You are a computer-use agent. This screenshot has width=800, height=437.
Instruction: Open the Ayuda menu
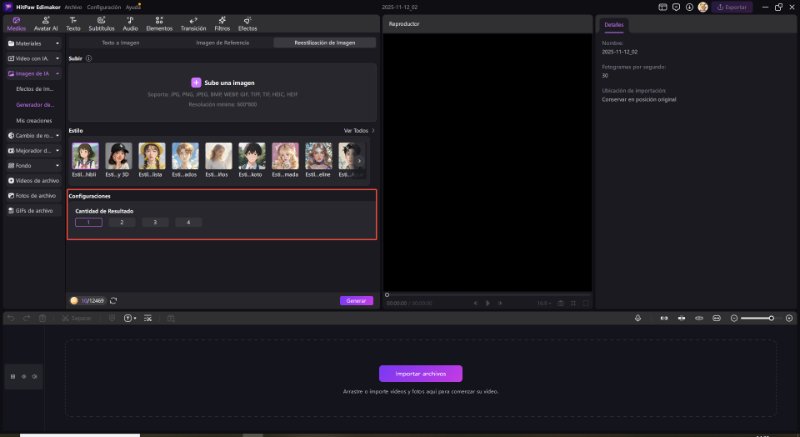(x=133, y=7)
